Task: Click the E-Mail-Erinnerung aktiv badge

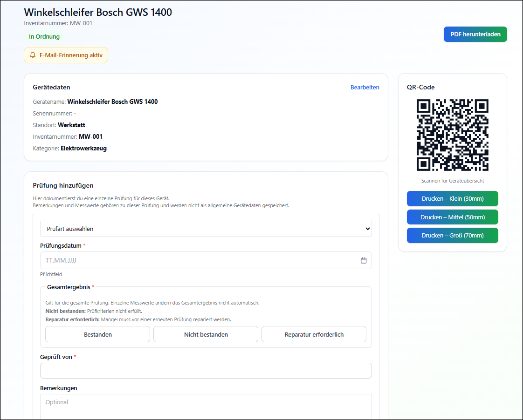Action: pos(66,55)
